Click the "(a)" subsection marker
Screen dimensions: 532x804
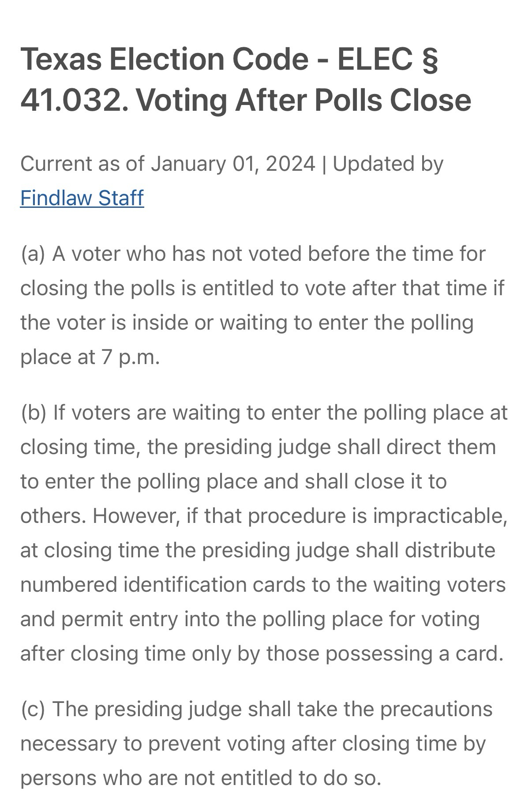point(33,254)
